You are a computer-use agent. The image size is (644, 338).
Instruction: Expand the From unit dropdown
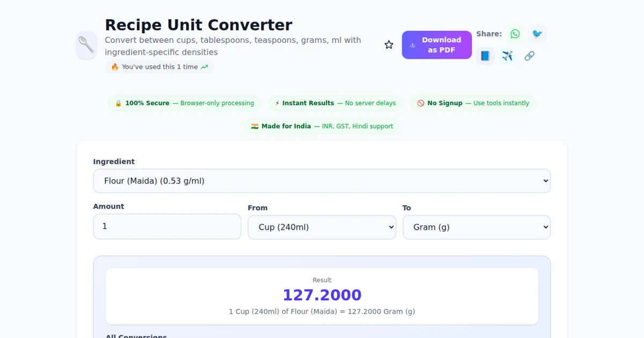[x=322, y=227]
